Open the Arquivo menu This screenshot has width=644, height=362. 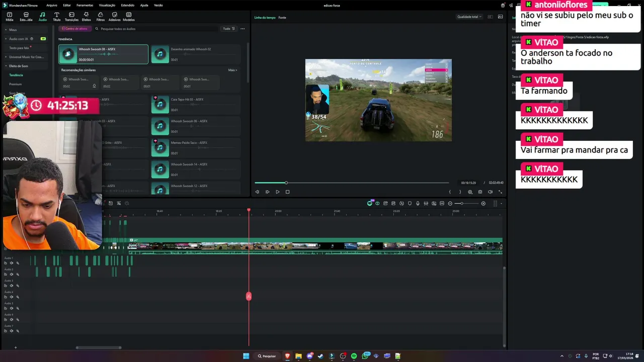[x=51, y=5]
